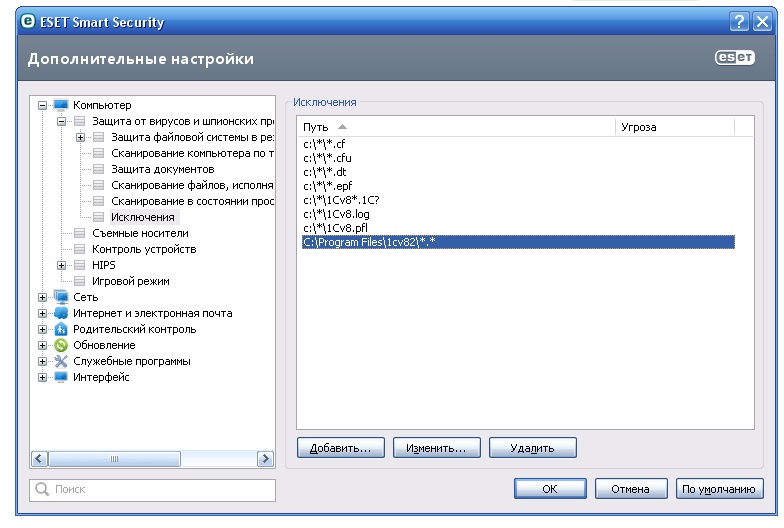The width and height of the screenshot is (784, 528).
Task: Click the Угроза column header
Action: (675, 127)
